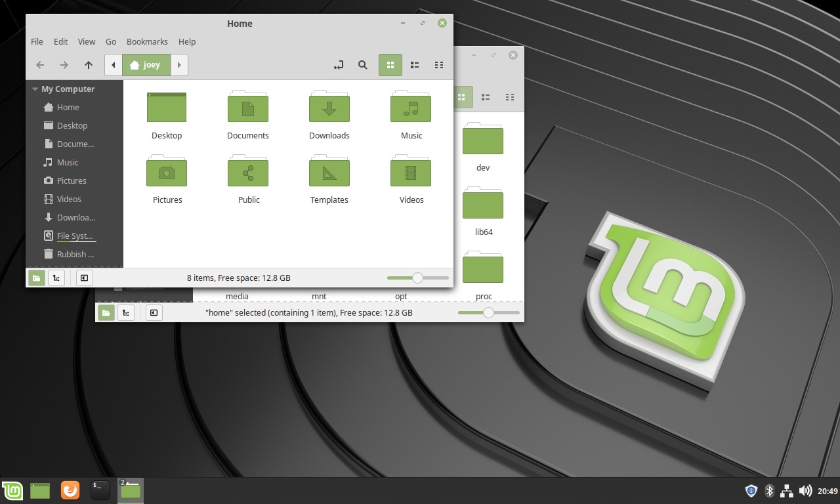Open the Downloads folder icon
The height and width of the screenshot is (504, 840).
coord(329,107)
